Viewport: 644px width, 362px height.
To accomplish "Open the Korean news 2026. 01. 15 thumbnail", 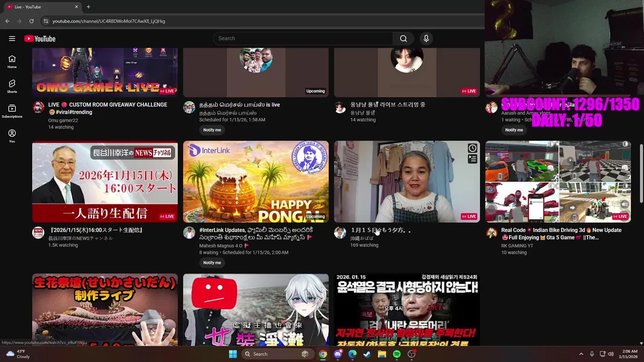I will [x=407, y=310].
